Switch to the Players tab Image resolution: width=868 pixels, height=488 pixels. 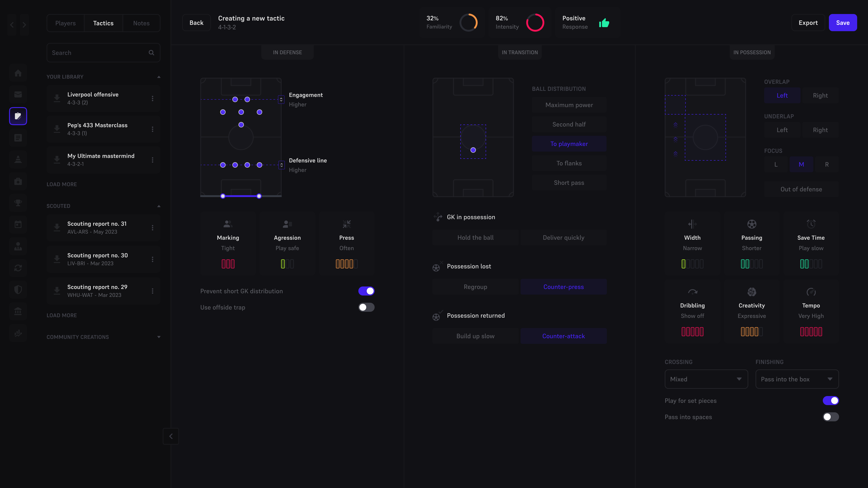point(65,23)
